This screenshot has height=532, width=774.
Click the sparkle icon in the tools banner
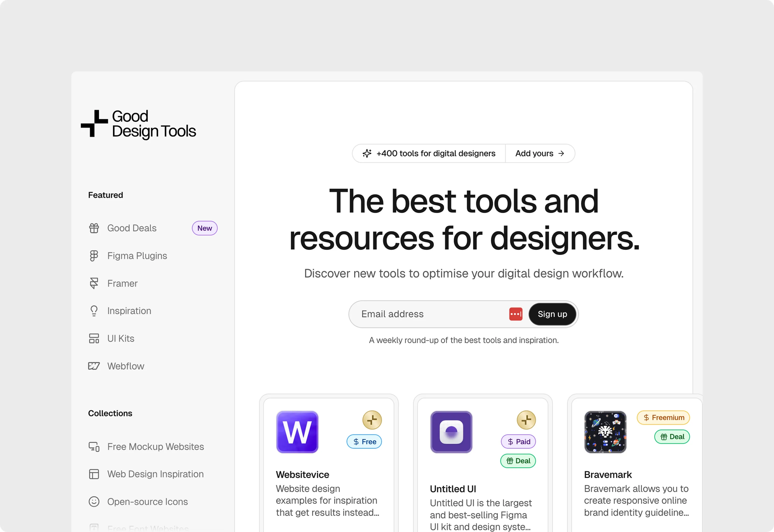pyautogui.click(x=367, y=153)
